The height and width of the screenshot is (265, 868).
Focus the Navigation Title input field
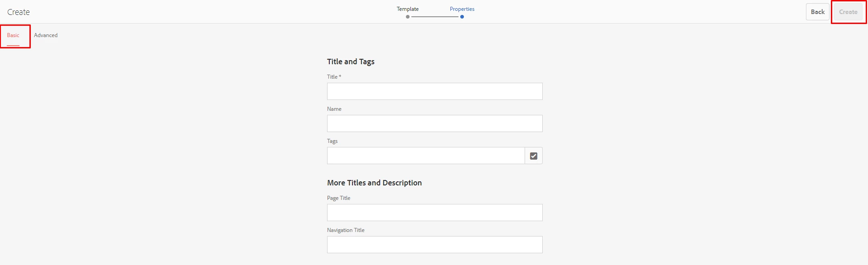click(434, 245)
